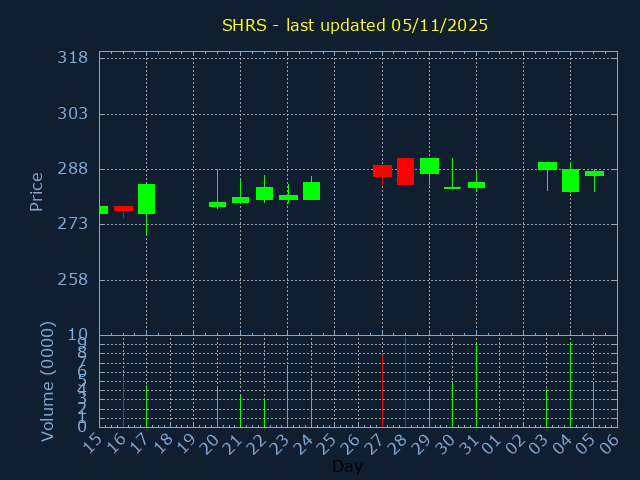Screen dimensions: 640x480
Task: Click the small red candlestick on day 16
Action: point(123,208)
